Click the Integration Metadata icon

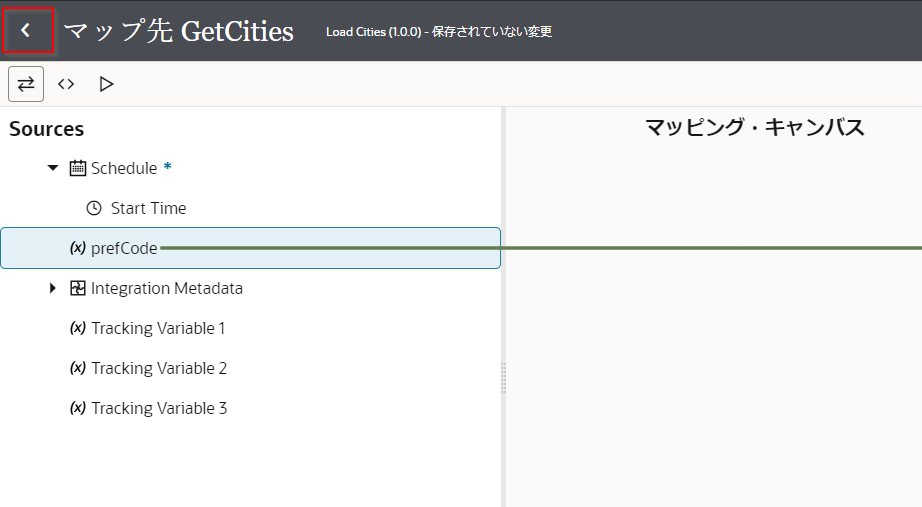78,288
